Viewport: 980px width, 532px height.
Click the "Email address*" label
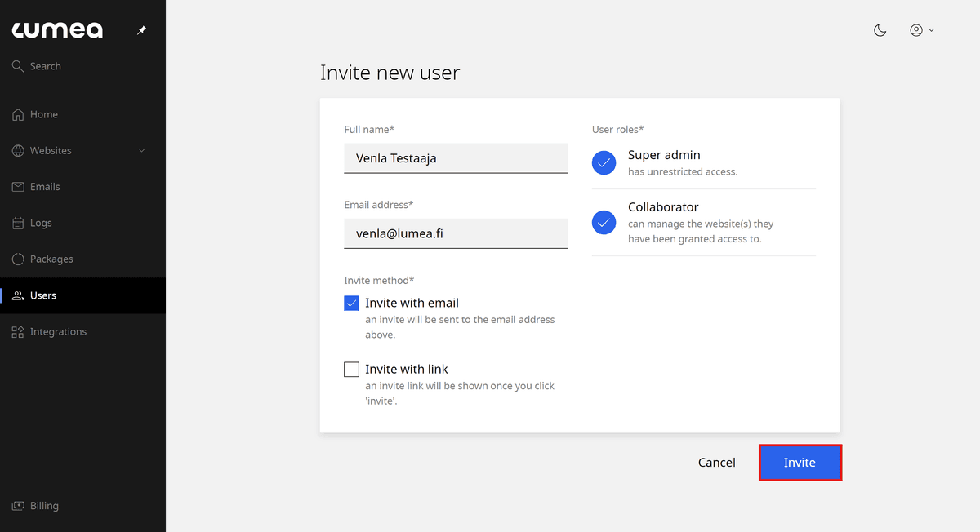379,205
